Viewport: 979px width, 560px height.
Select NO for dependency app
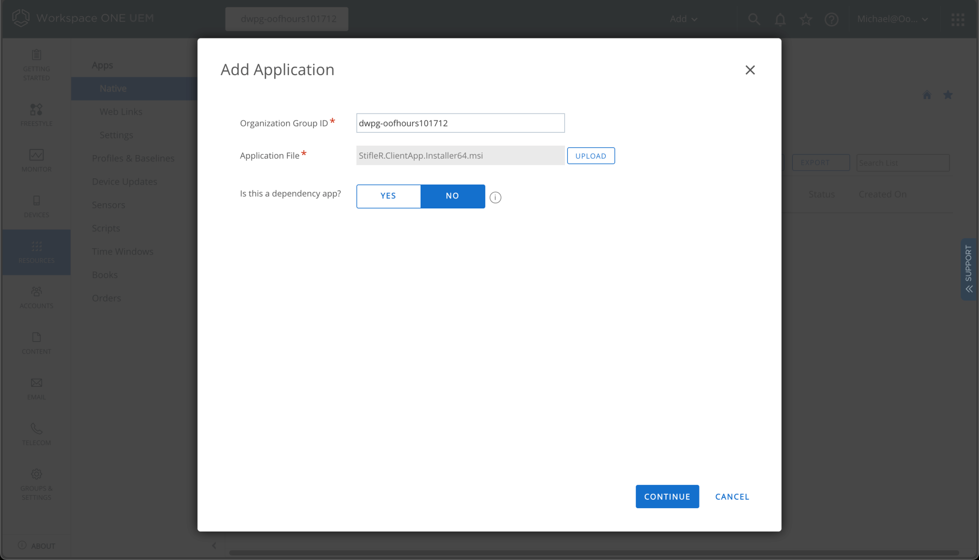coord(453,196)
